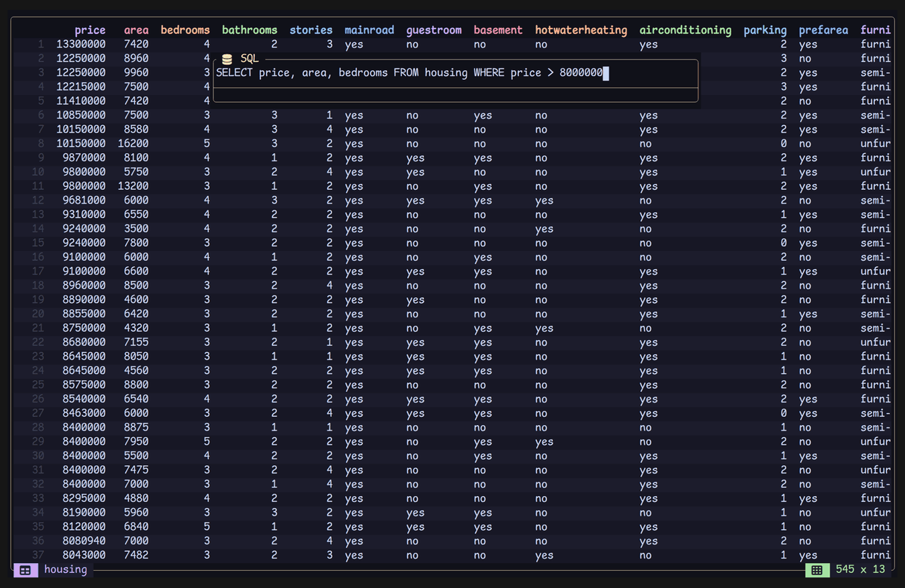905x588 pixels.
Task: Select the hotwaterheating column header
Action: 581,30
